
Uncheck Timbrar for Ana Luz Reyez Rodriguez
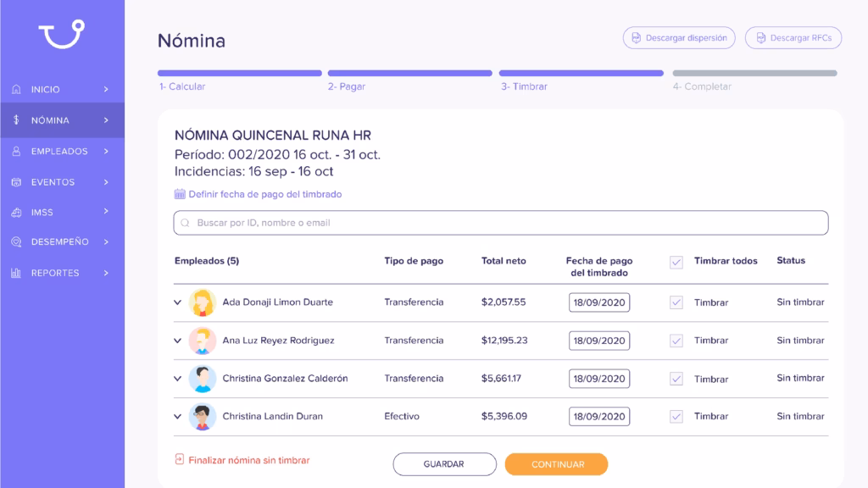[676, 341]
